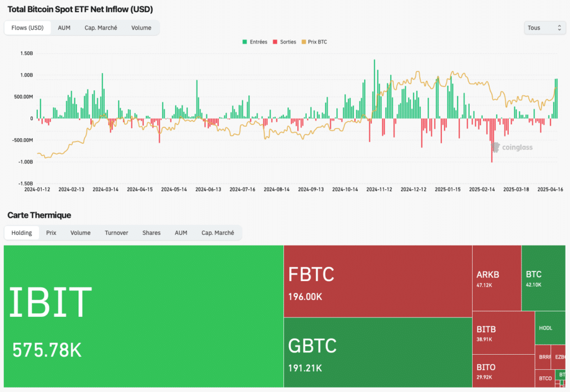570x392 pixels.
Task: Open the Cap. Marché chart tab
Action: tap(101, 28)
